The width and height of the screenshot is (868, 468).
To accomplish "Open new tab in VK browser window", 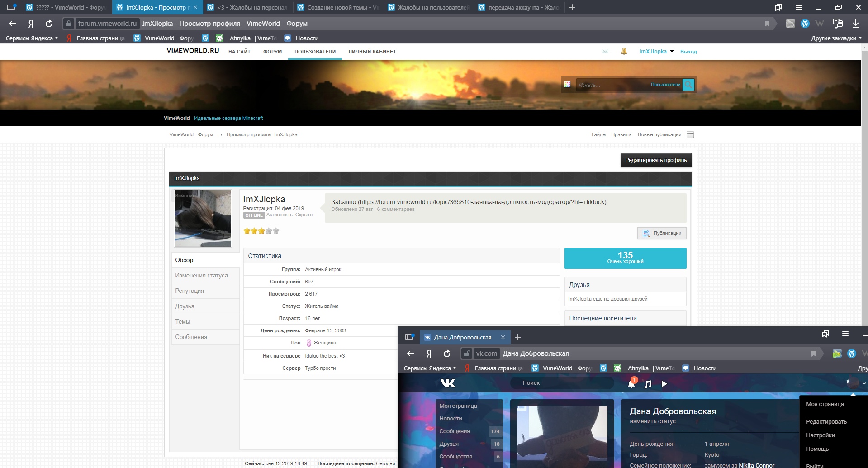I will coord(518,337).
